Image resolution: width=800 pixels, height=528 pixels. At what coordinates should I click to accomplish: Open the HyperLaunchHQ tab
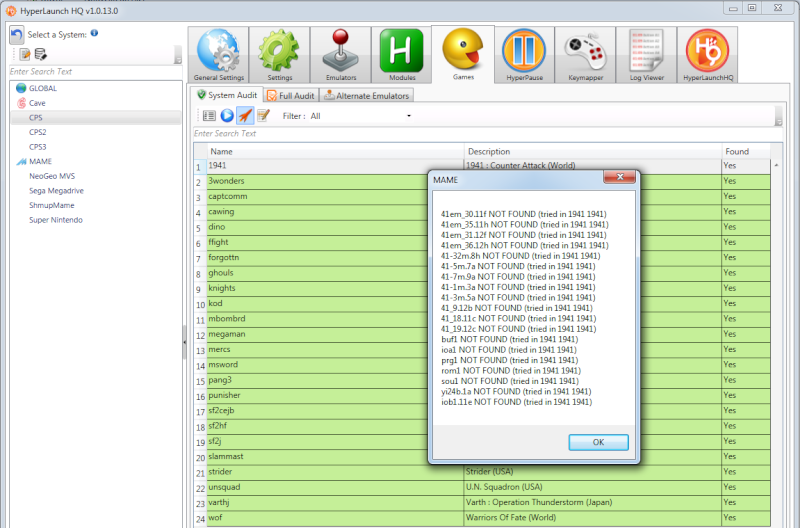708,55
